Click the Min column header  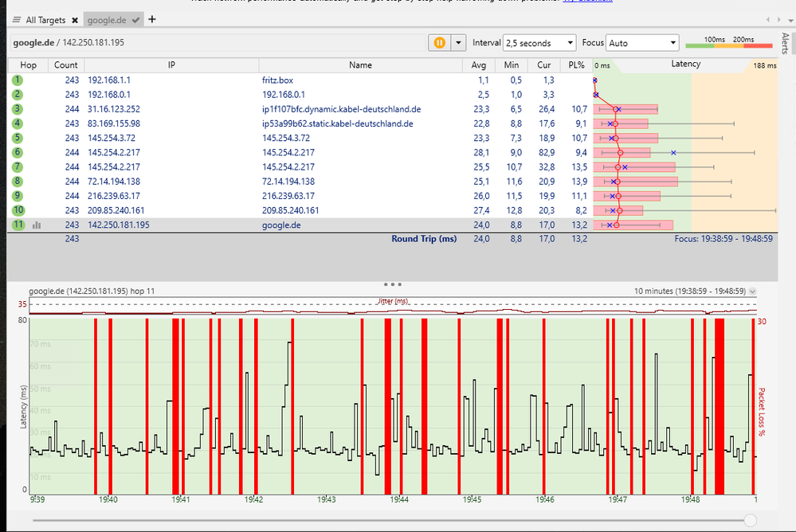point(512,65)
